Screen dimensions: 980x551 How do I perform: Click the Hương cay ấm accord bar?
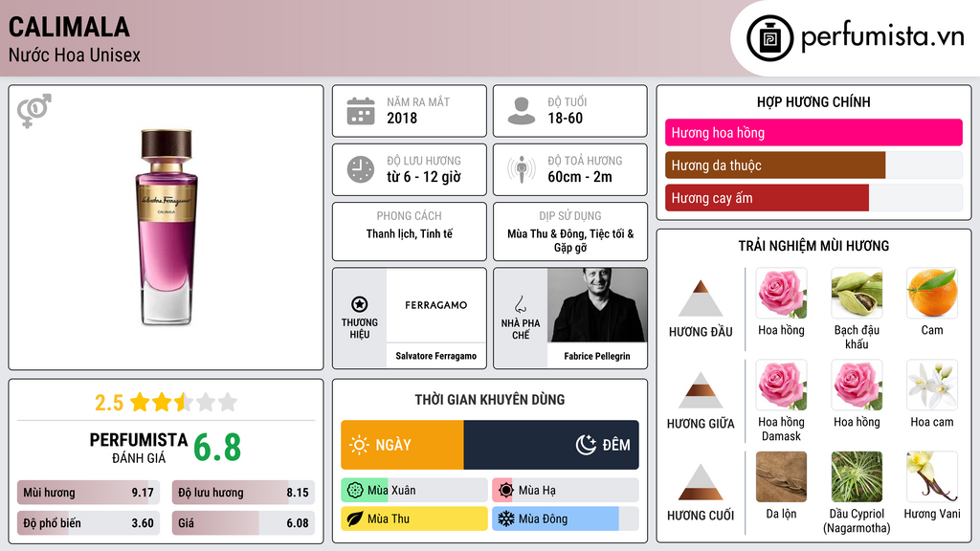(813, 198)
